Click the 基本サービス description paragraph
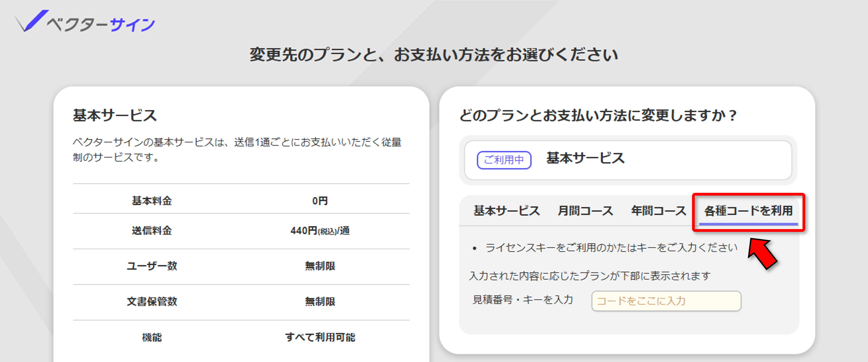This screenshot has height=362, width=868. (x=237, y=149)
